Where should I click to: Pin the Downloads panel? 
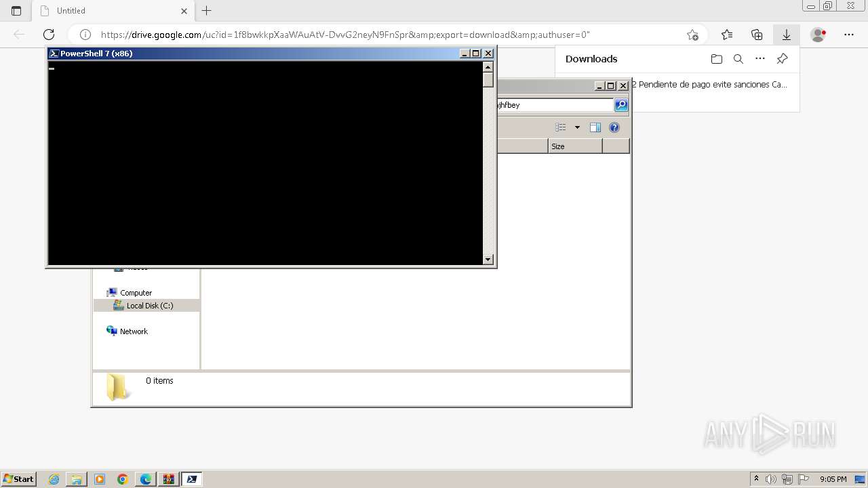[x=782, y=59]
